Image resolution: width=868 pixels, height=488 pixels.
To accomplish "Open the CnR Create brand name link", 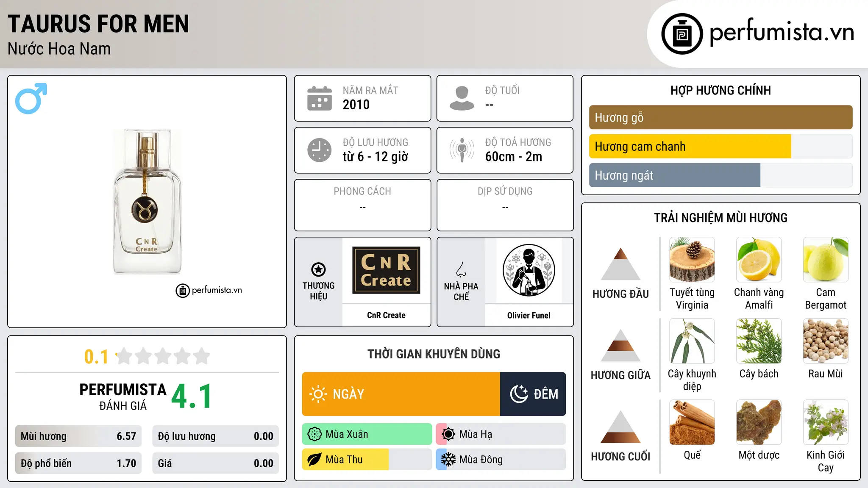I will 386,315.
